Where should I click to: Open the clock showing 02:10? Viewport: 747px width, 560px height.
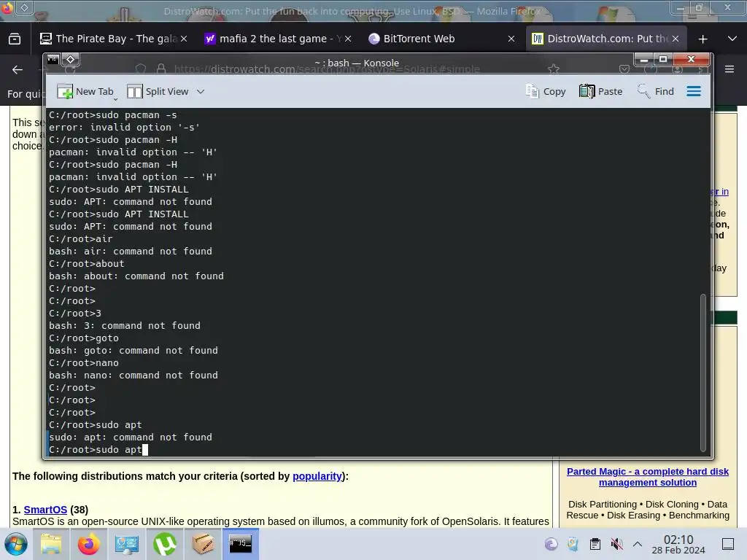pos(678,544)
